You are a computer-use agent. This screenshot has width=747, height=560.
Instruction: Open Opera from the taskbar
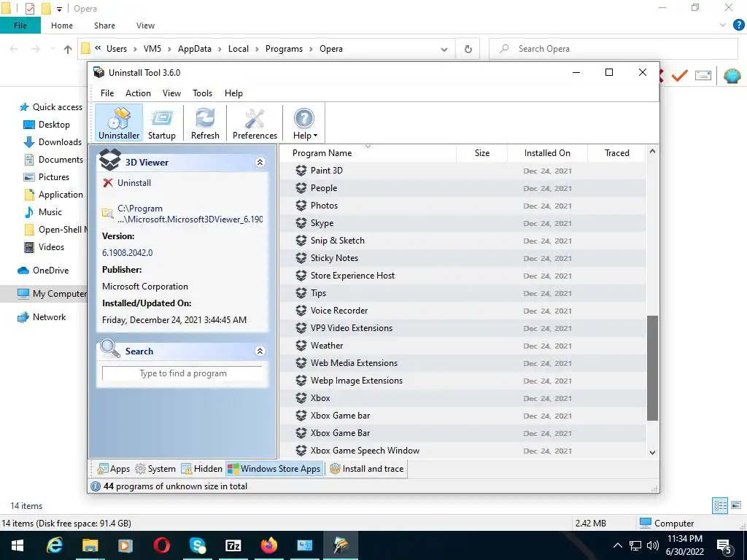(x=162, y=545)
